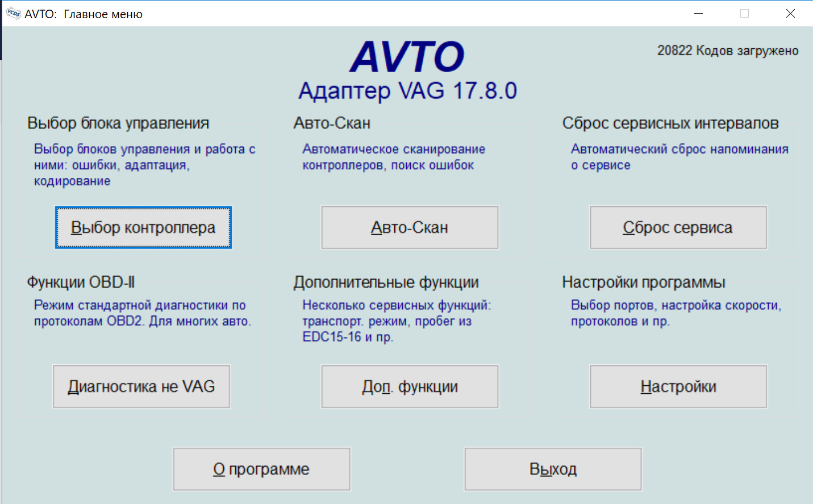The image size is (813, 504).
Task: Click the Дополнительные функции group heading
Action: click(386, 282)
